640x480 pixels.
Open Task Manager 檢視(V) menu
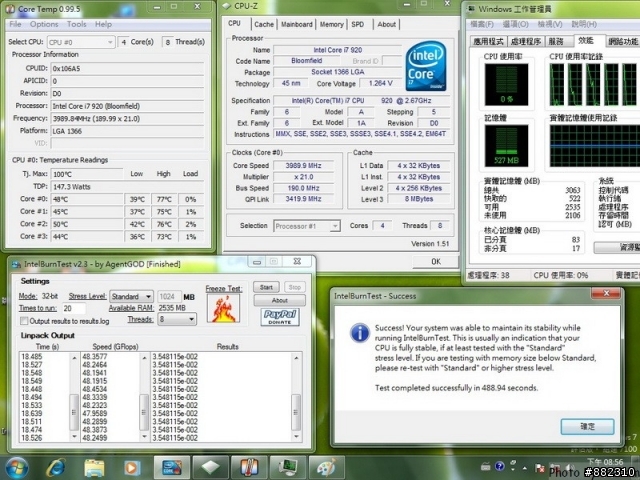point(550,24)
